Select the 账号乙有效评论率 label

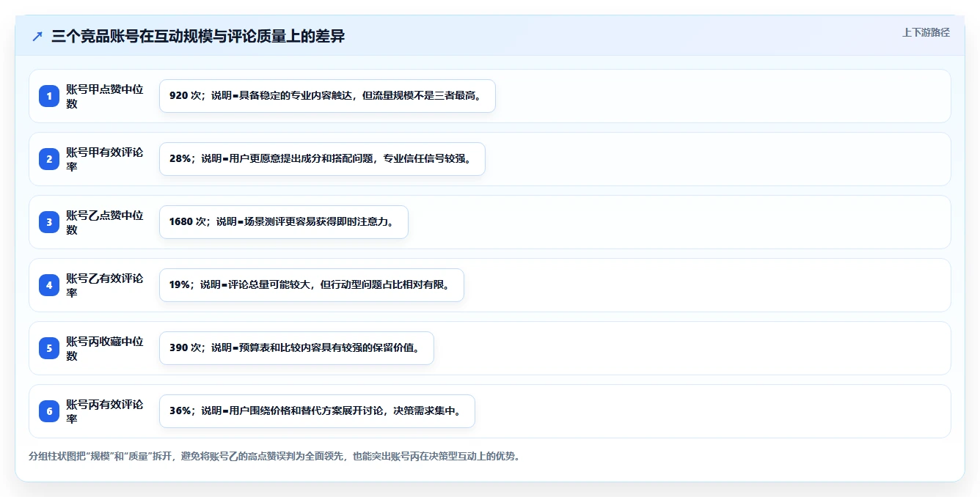pos(105,285)
